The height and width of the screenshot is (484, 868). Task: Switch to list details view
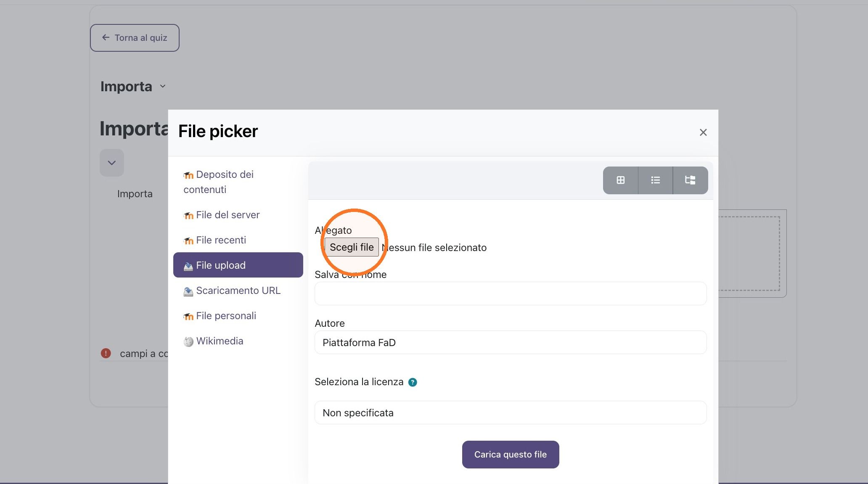655,180
